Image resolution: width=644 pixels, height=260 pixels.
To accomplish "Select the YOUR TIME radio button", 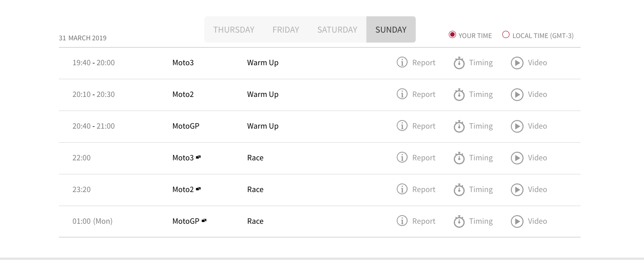I will (x=452, y=35).
